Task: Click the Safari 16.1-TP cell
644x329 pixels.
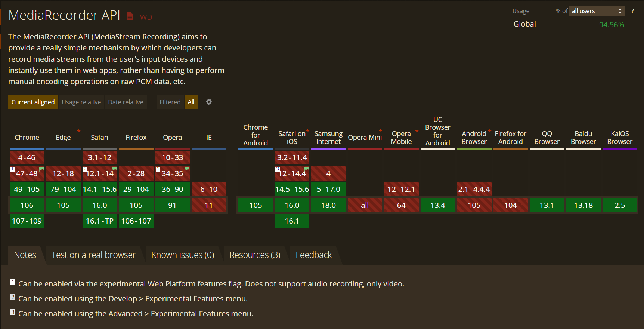Action: [100, 221]
